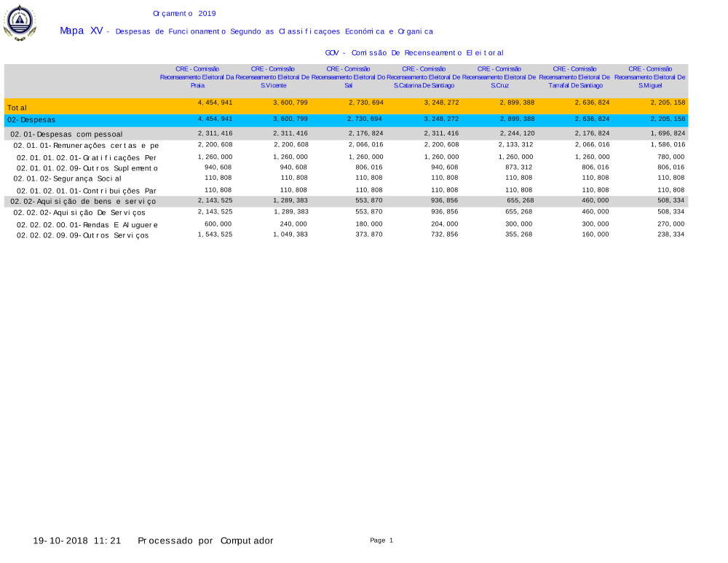Viewport: 728px width, 563px height.
Task: Click the Orçamento 2019 header text
Action: point(184,14)
